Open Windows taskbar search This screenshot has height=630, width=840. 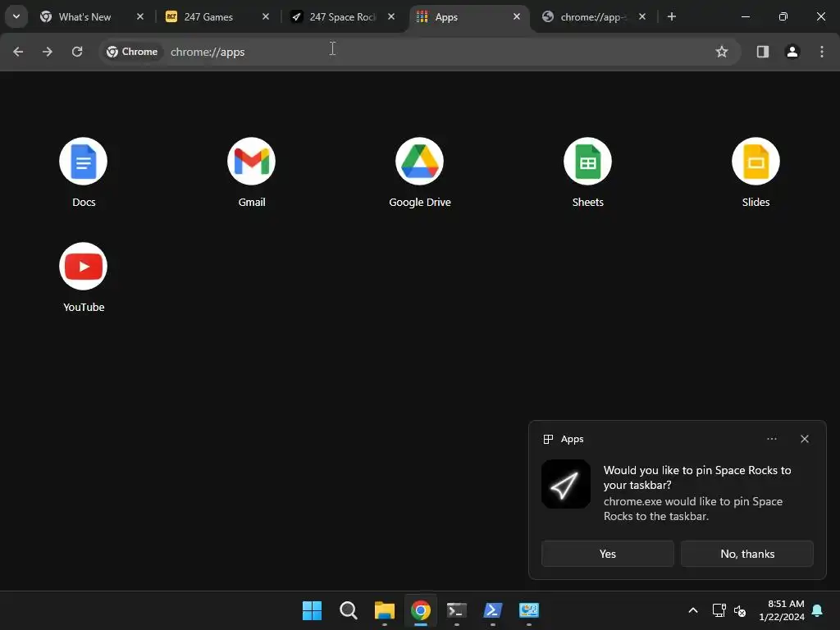pyautogui.click(x=348, y=610)
